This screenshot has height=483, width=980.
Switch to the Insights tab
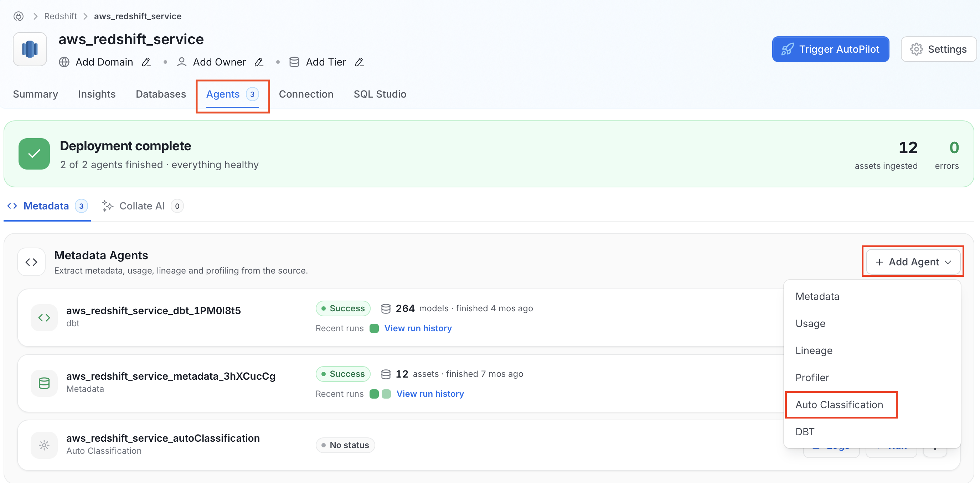[x=97, y=94]
